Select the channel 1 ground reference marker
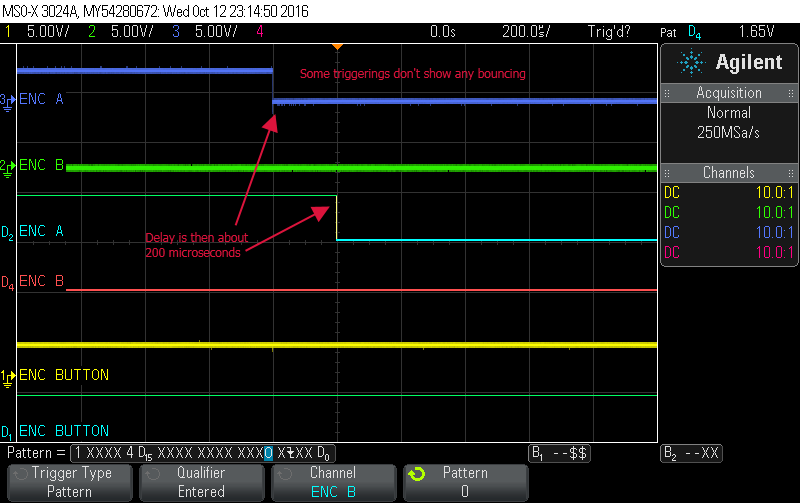This screenshot has height=503, width=800. tap(7, 376)
